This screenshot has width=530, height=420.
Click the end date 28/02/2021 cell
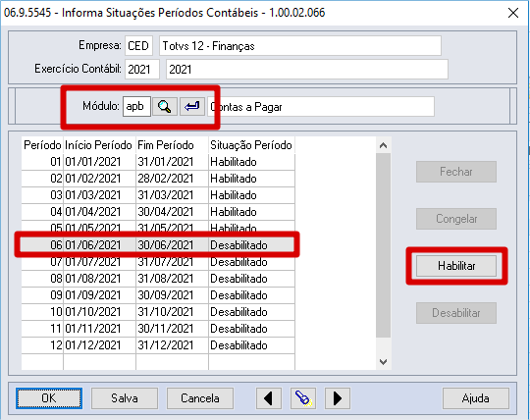[172, 179]
